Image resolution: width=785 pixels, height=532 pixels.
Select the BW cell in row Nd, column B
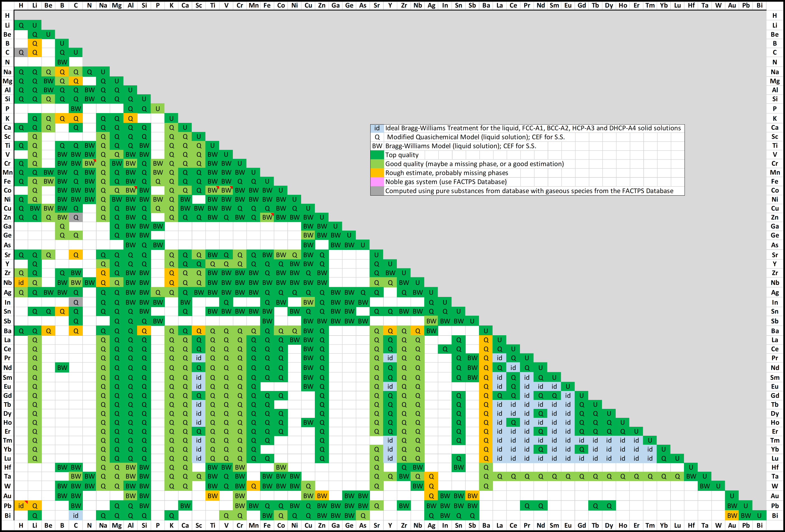pyautogui.click(x=62, y=367)
